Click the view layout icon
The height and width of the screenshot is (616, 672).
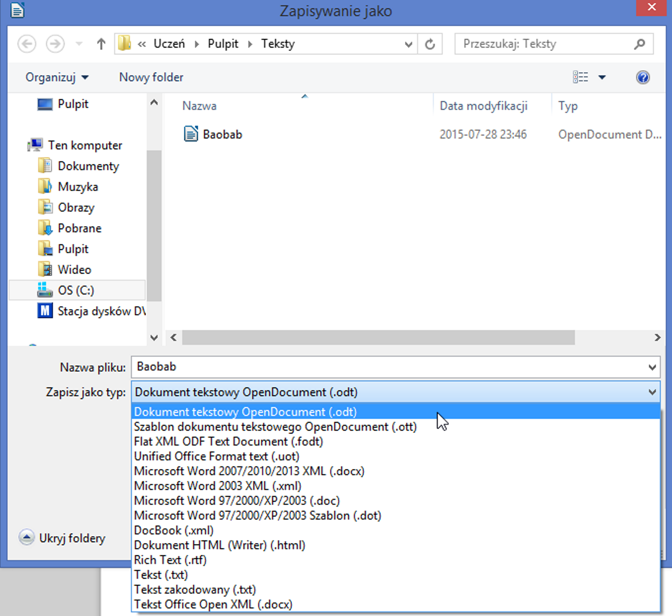(580, 77)
